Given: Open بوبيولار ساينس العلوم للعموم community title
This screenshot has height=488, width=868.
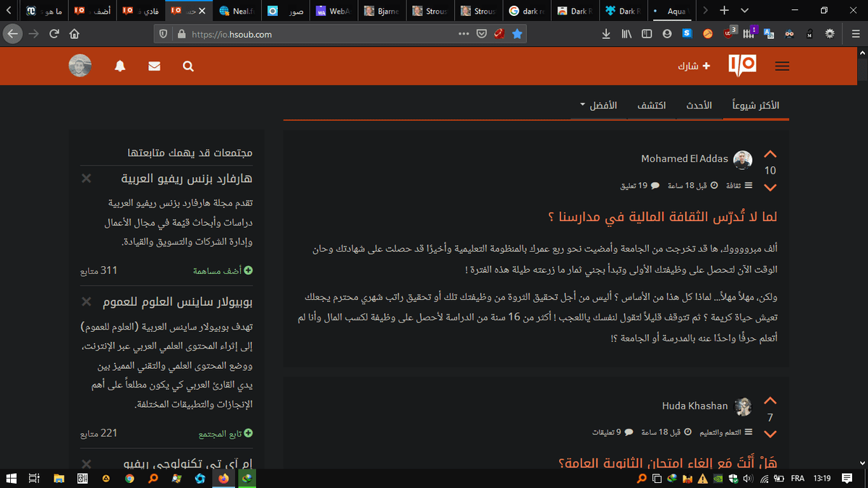Looking at the screenshot, I should pos(177,301).
